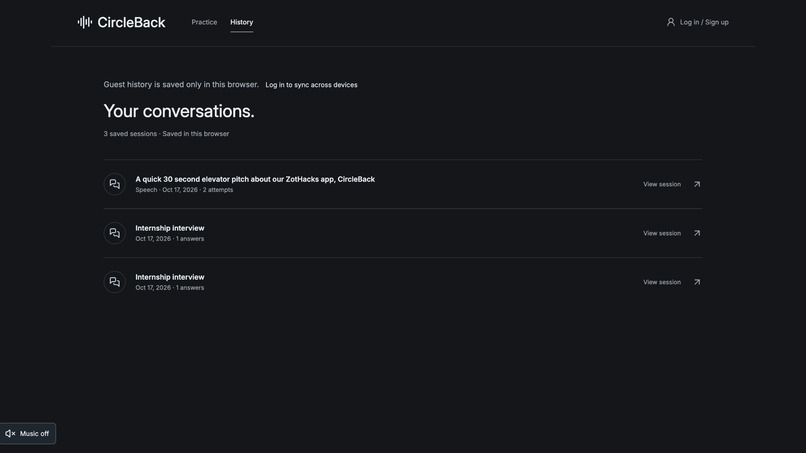806x453 pixels.
Task: Click View session for first Internship interview
Action: point(662,233)
